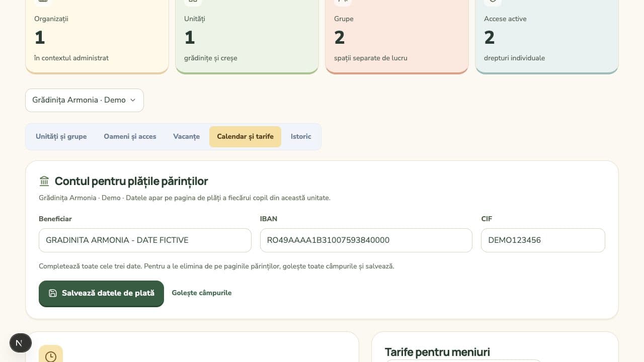Select the Vacanțe tab
This screenshot has width=644, height=362.
tap(187, 137)
